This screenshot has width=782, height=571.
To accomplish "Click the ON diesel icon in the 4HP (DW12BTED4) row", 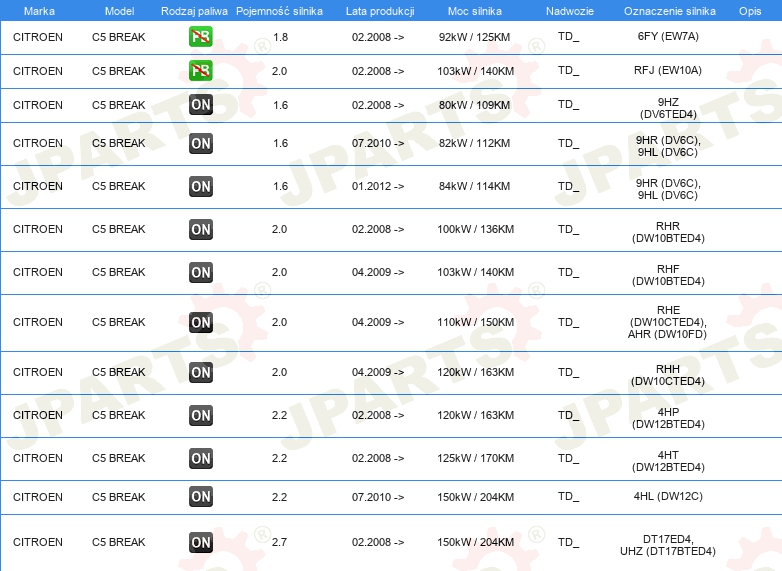I will pos(200,415).
